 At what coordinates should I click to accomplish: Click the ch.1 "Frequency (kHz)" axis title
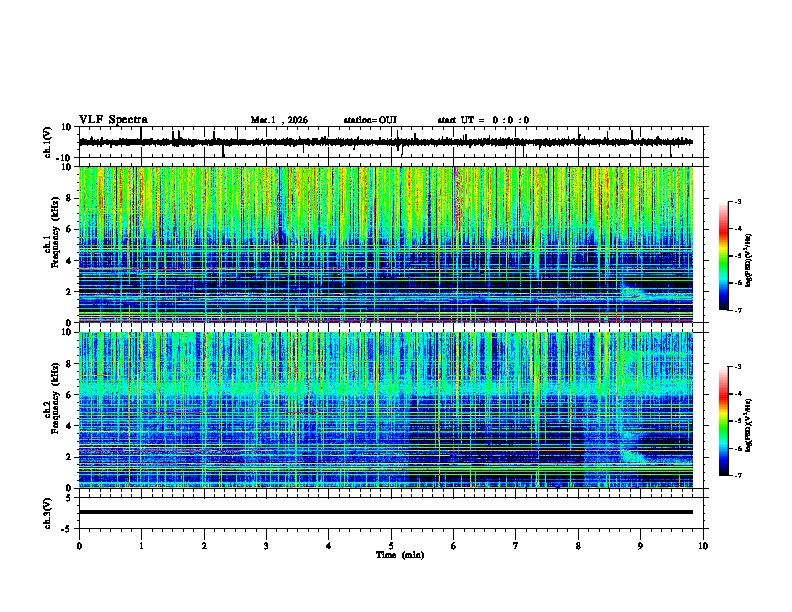tap(55, 232)
